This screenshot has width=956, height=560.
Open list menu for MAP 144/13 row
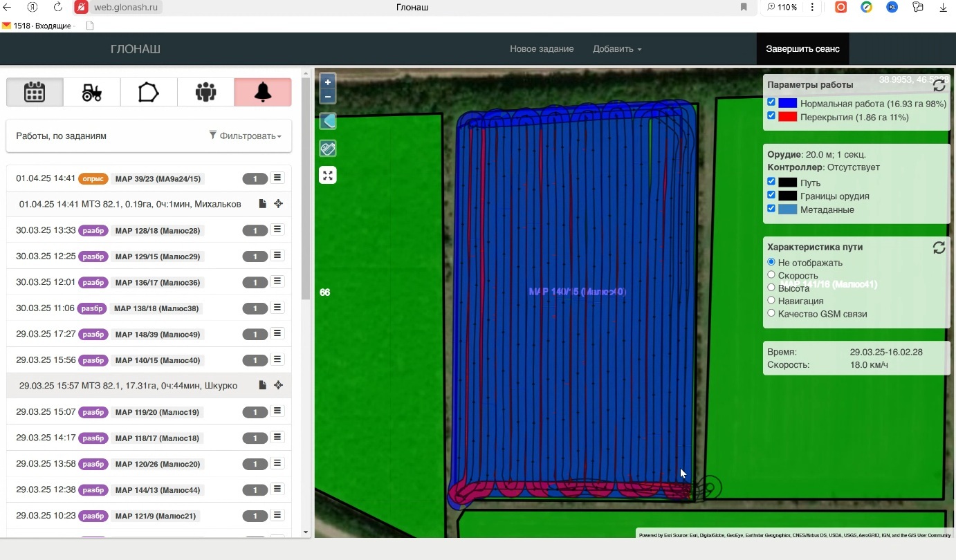click(277, 489)
